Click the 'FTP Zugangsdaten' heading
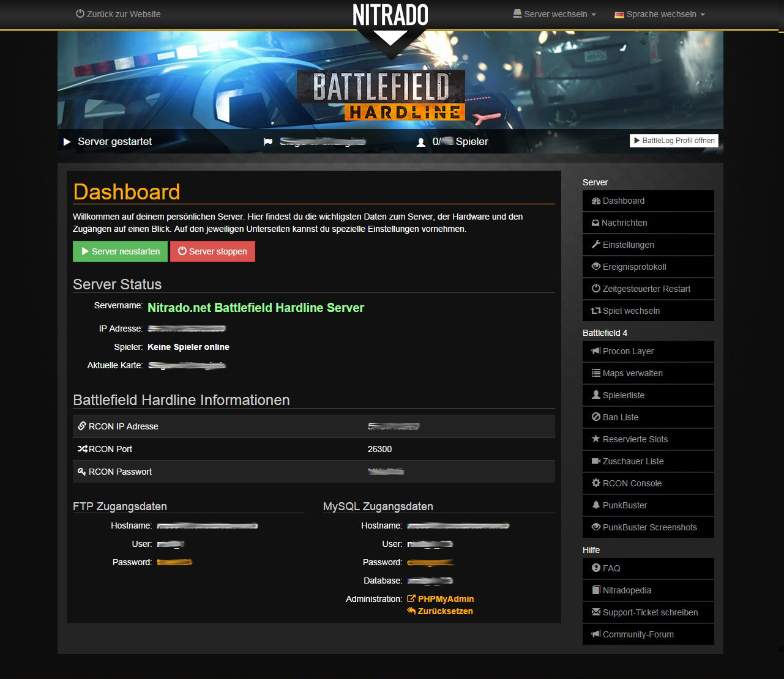 (120, 506)
